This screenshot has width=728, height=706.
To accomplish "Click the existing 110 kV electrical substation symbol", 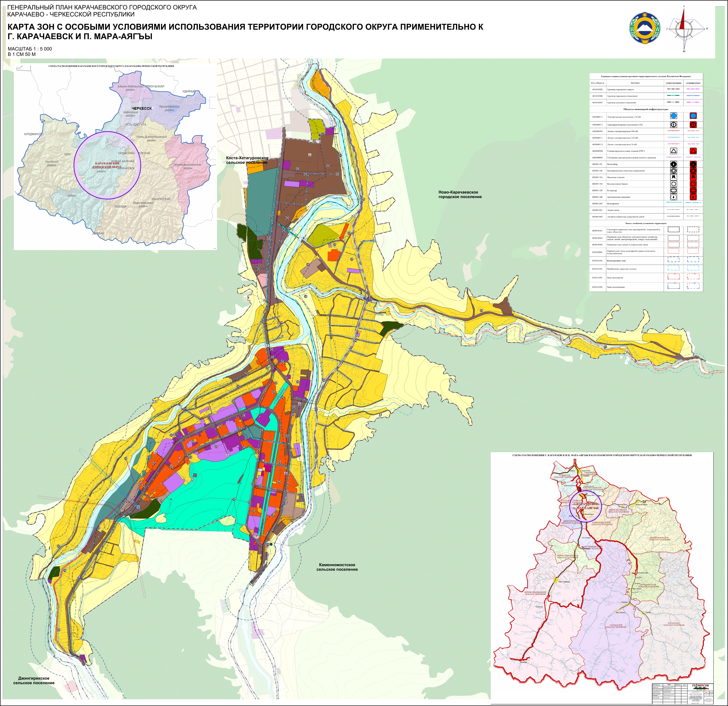I will [x=674, y=116].
